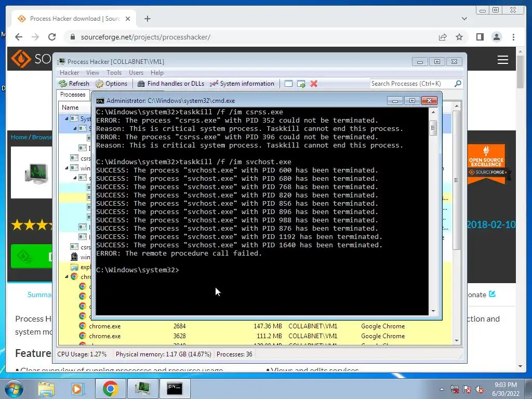Open Windows Explorer from taskbar
The height and width of the screenshot is (399, 532).
point(46,389)
